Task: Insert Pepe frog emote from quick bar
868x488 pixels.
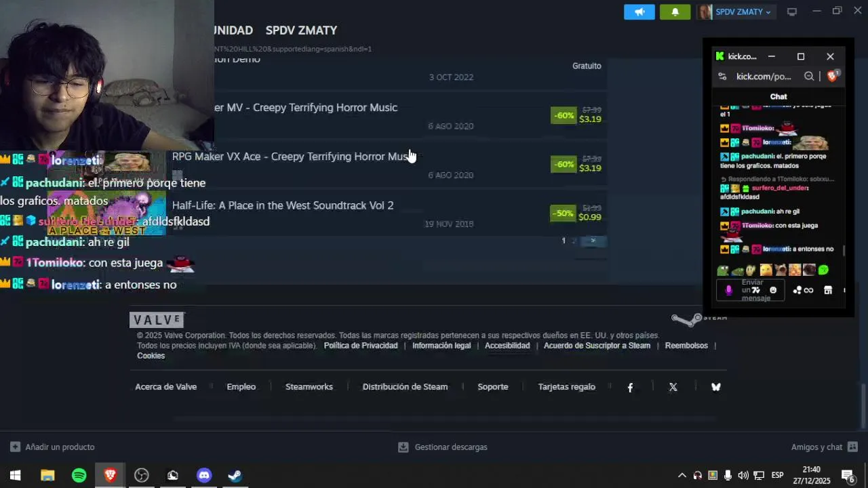Action: pos(723,270)
